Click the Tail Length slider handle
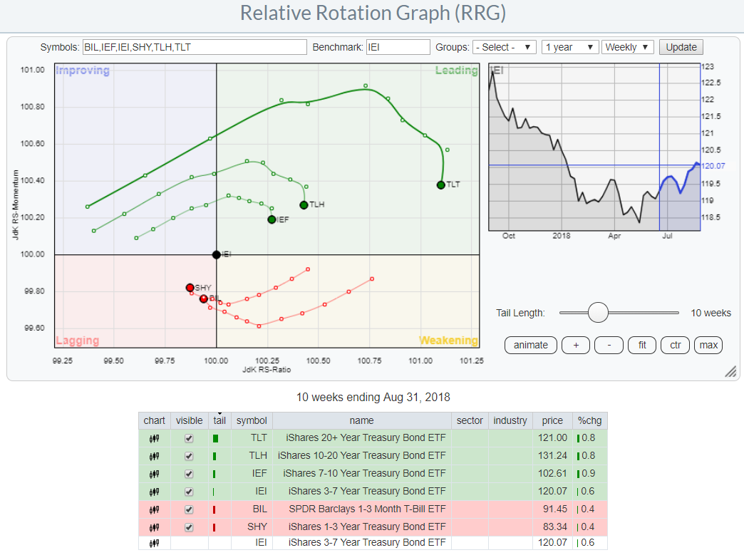744x560 pixels. coord(598,313)
